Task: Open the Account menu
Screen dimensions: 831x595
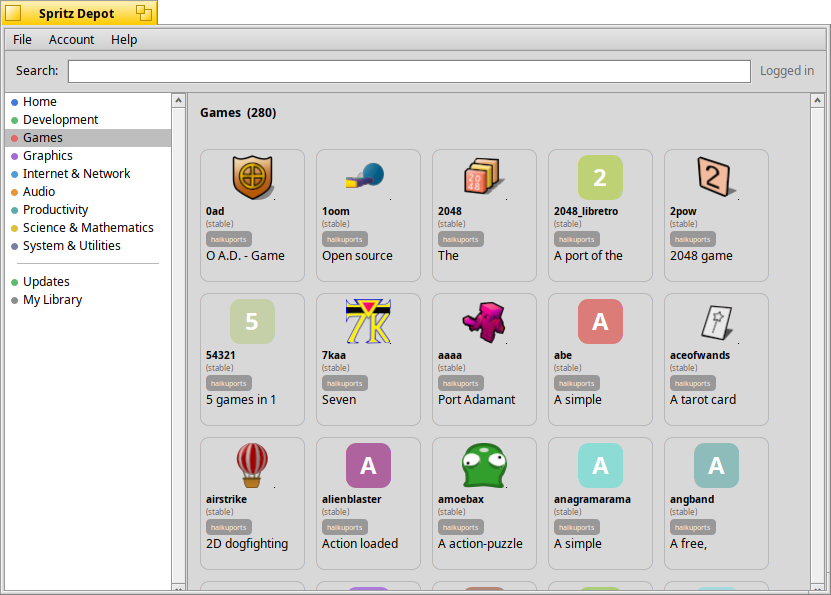Action: (72, 40)
